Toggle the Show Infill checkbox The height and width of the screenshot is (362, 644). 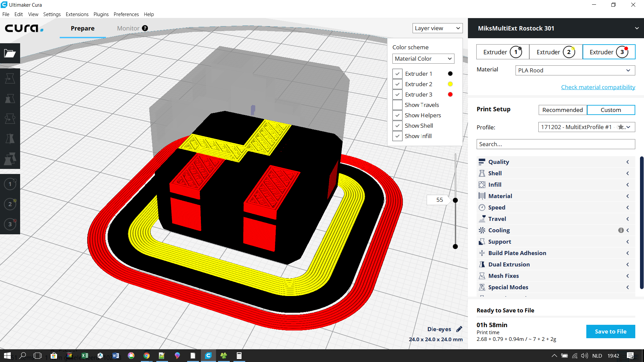pos(397,136)
